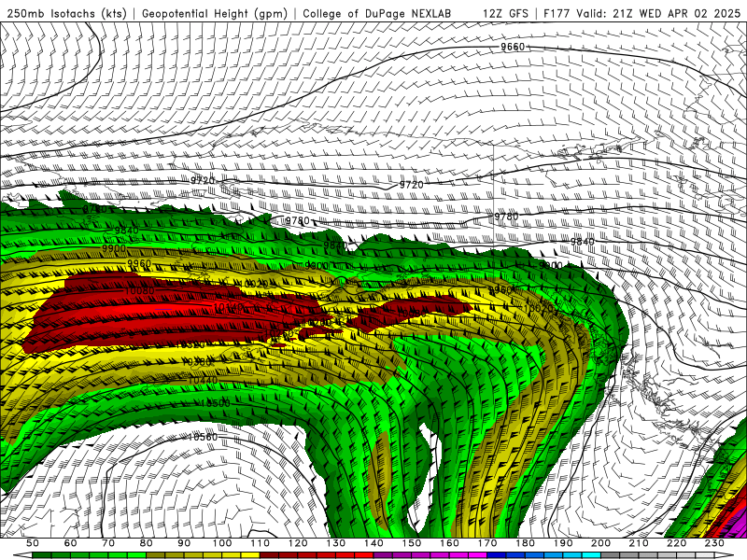Screen dimensions: 747x560
Task: Click the darkest green swatch under 50
Action: [x=42, y=555]
